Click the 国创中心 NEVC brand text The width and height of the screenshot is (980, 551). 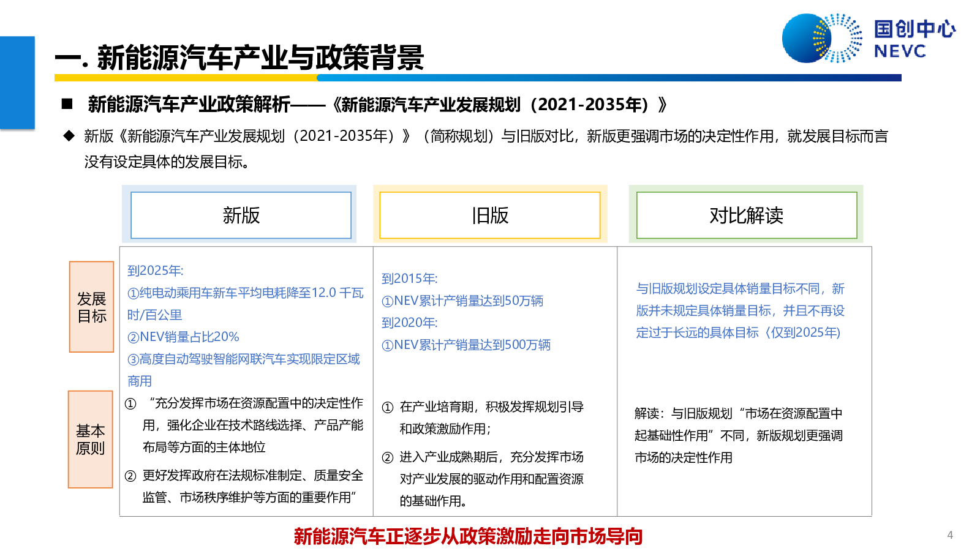[x=914, y=39]
